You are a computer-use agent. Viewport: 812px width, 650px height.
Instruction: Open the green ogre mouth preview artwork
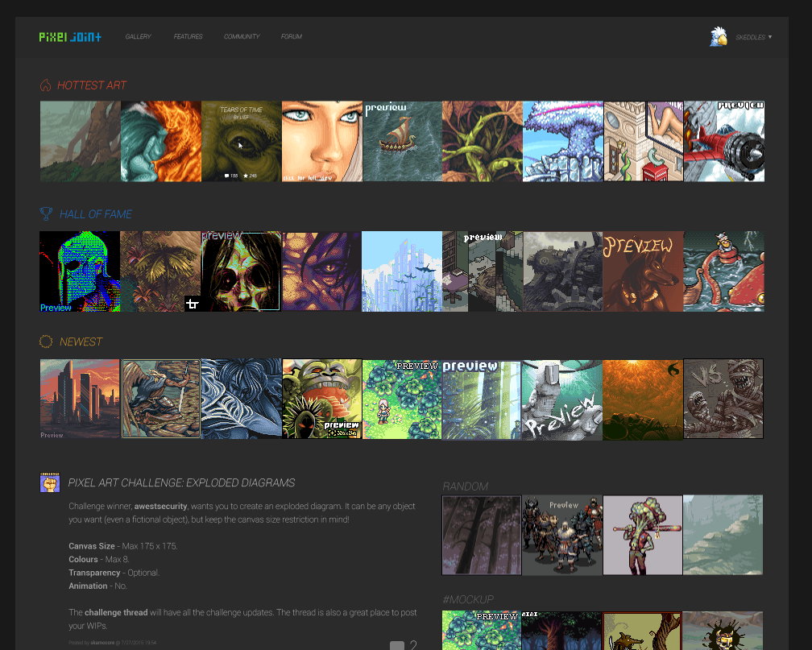322,399
